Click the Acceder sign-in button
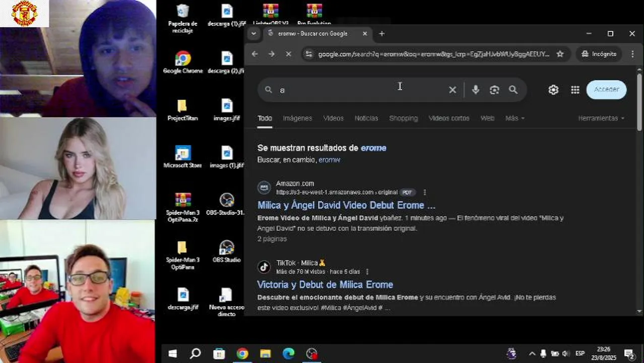 [x=606, y=89]
